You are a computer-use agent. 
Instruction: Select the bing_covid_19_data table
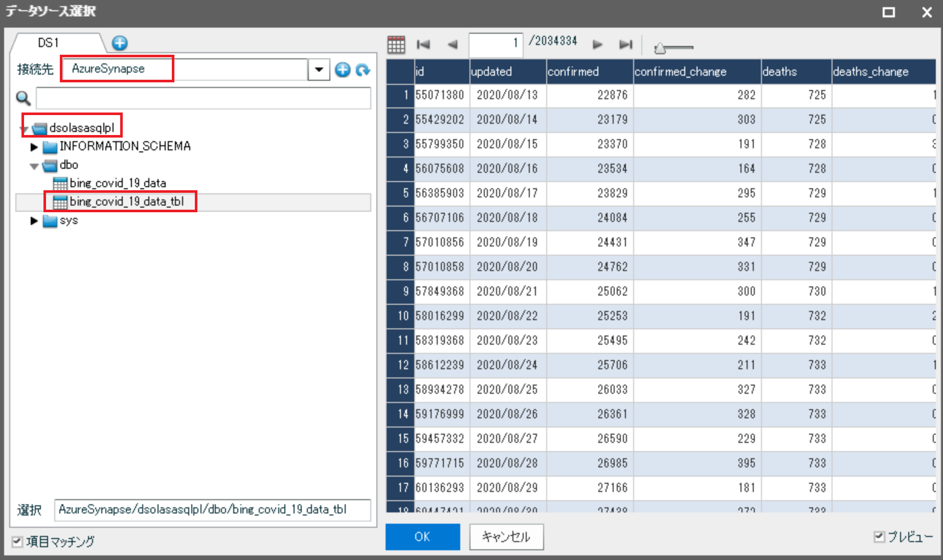(118, 183)
